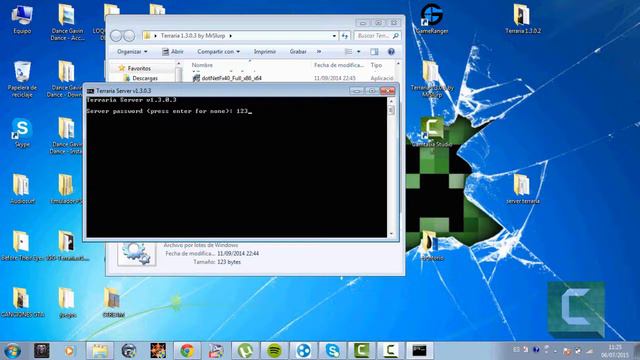Open the Dance Gavin Dance - Down... folder
The height and width of the screenshot is (360, 640).
tap(65, 79)
